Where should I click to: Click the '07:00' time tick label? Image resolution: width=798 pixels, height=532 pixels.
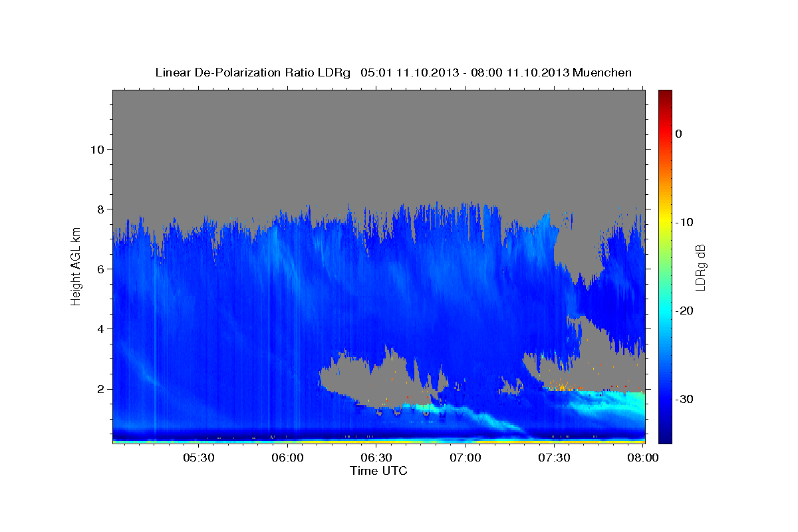(x=465, y=458)
